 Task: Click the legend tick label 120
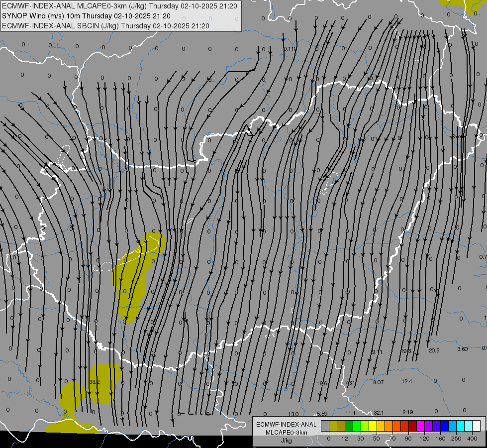tap(425, 439)
